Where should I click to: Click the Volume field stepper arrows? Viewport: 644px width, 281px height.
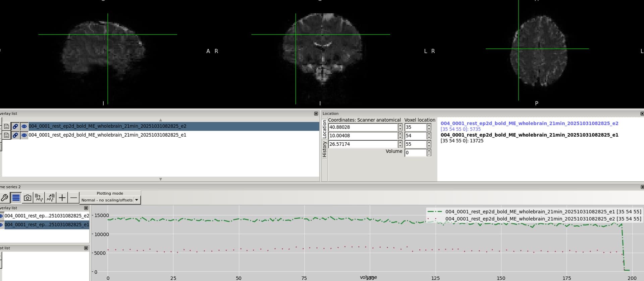[429, 153]
